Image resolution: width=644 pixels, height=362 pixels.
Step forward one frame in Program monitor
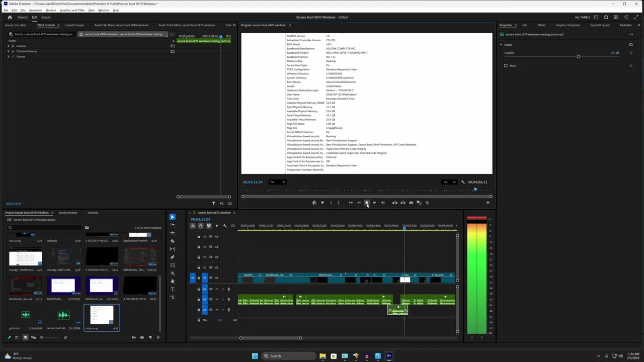pyautogui.click(x=375, y=203)
